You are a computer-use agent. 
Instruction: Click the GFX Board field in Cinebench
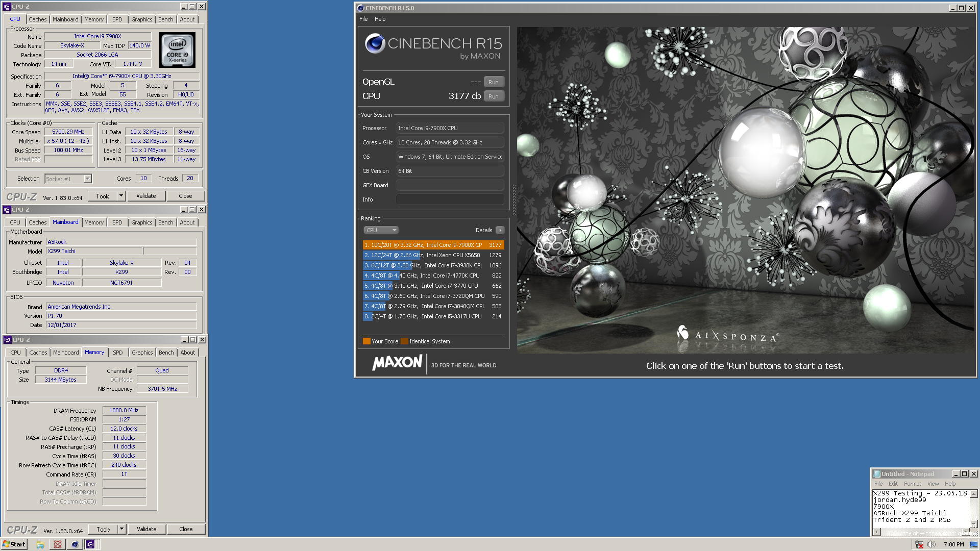click(x=450, y=185)
